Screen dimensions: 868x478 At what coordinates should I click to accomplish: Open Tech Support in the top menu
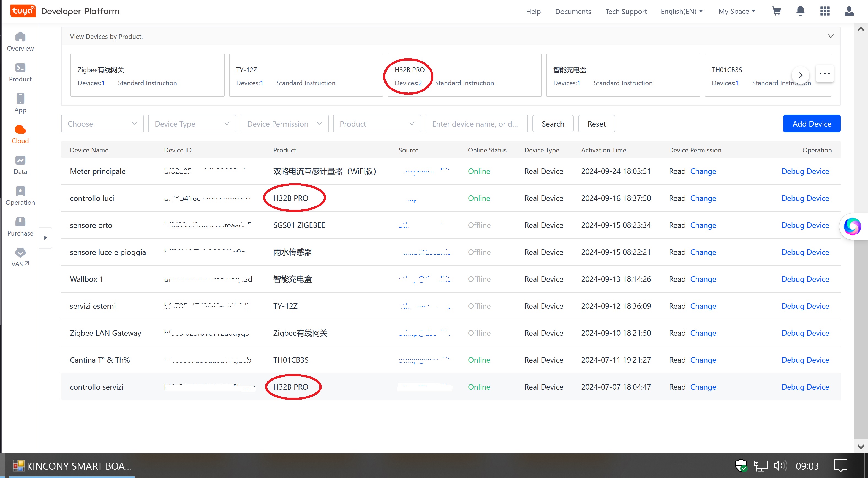tap(626, 12)
